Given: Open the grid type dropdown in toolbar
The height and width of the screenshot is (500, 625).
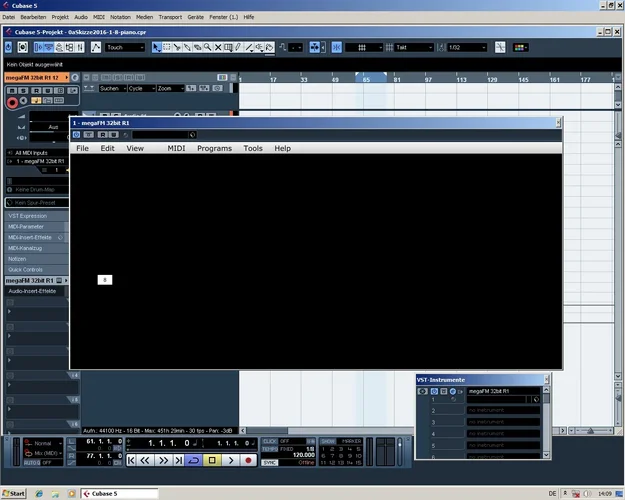Looking at the screenshot, I should coord(364,47).
